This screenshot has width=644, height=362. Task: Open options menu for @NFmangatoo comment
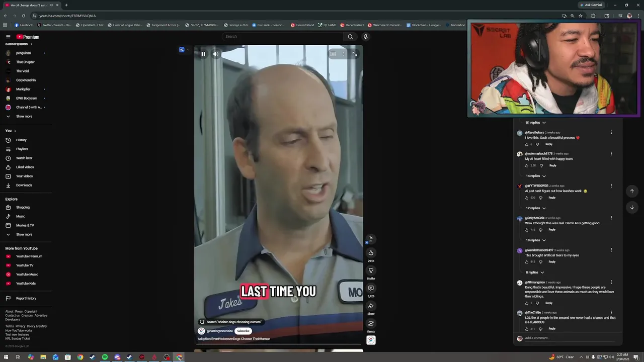611,282
